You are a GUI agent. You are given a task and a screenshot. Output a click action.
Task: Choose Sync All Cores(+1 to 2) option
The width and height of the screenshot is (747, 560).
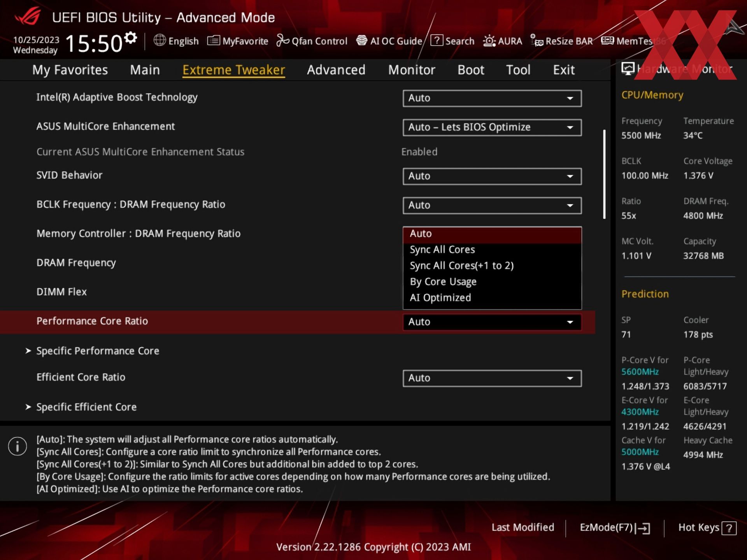point(492,266)
